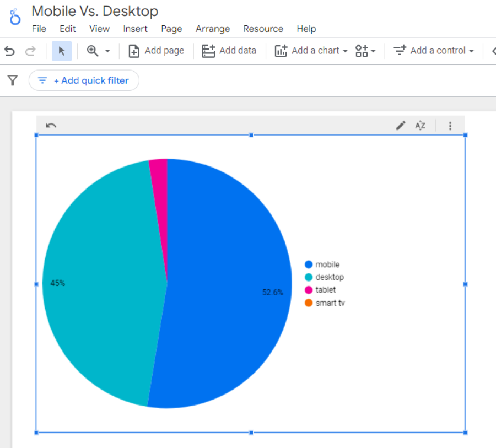Open community visualizations and components menu
This screenshot has width=496, height=448.
pos(365,51)
